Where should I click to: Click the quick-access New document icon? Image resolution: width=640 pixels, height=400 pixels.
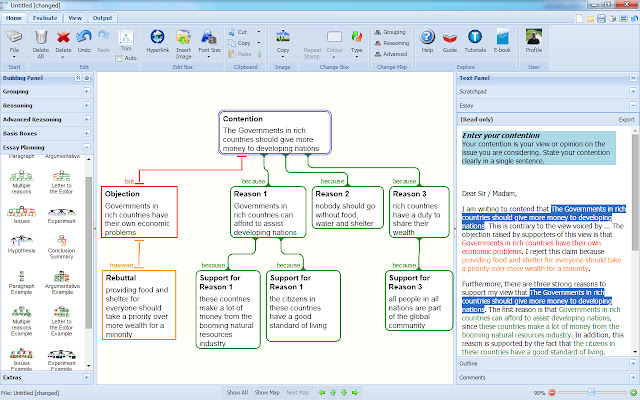pyautogui.click(x=580, y=18)
